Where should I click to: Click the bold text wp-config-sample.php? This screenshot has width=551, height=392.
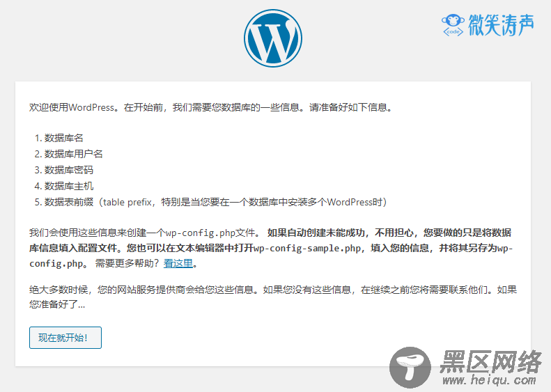(306, 249)
